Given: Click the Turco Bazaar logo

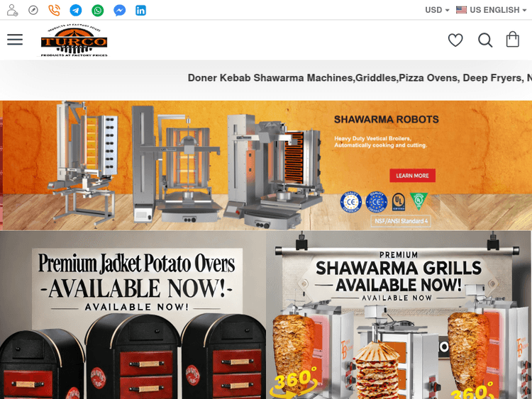Looking at the screenshot, I should point(74,40).
